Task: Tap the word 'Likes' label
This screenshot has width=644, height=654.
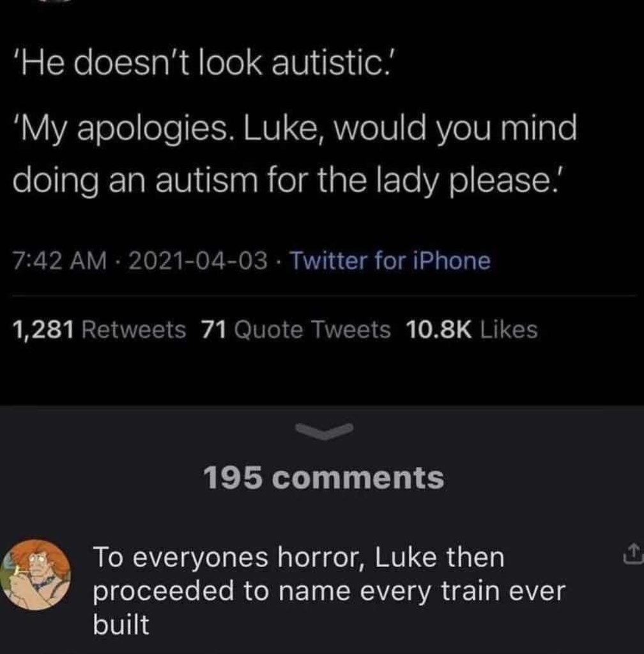Action: [x=509, y=330]
